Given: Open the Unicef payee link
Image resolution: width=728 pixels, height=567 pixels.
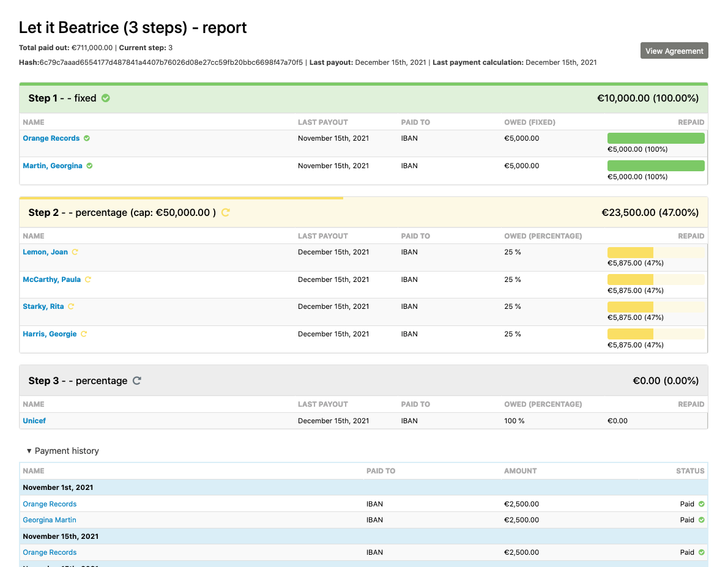Looking at the screenshot, I should pos(34,420).
